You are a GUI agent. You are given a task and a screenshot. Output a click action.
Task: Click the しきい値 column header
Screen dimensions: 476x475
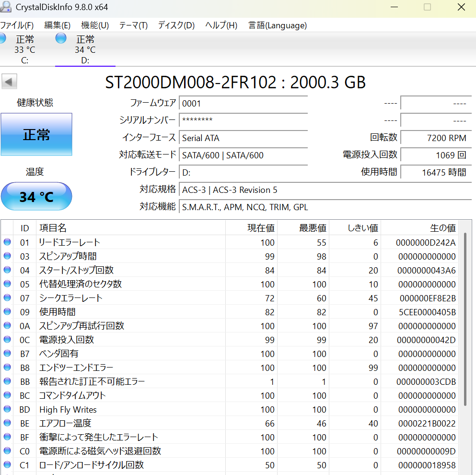click(355, 228)
